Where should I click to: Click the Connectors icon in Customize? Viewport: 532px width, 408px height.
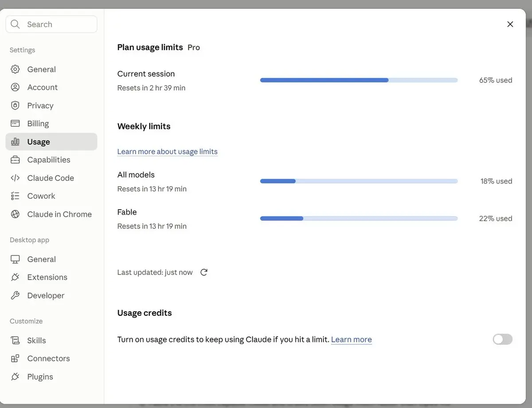15,358
